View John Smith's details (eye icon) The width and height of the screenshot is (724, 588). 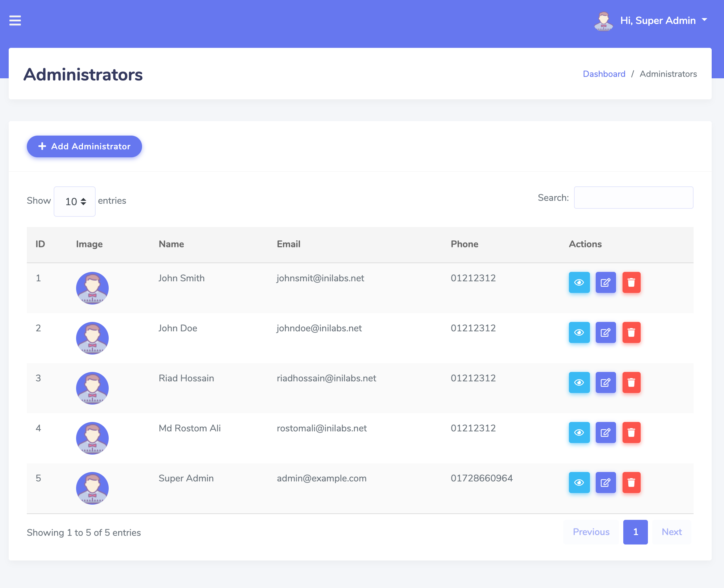[x=579, y=282]
